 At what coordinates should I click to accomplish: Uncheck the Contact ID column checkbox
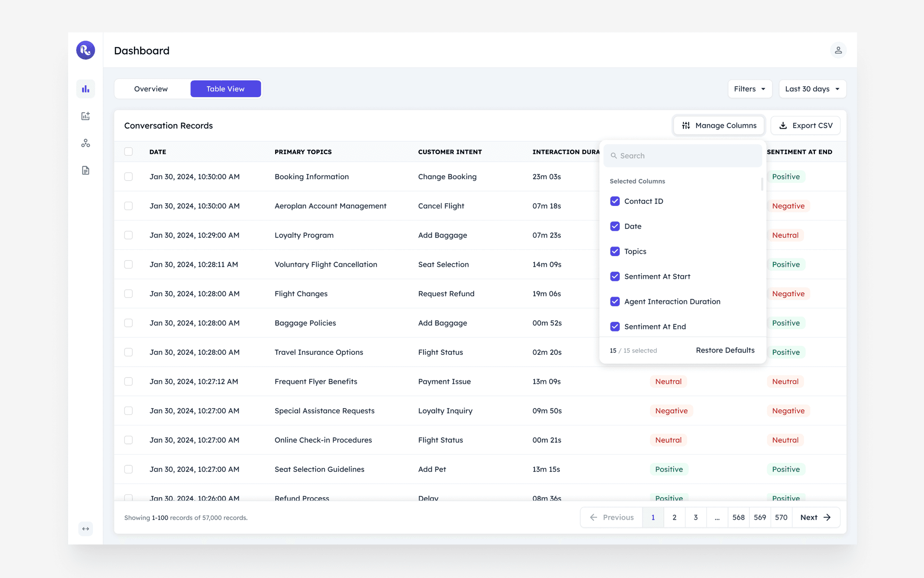614,201
